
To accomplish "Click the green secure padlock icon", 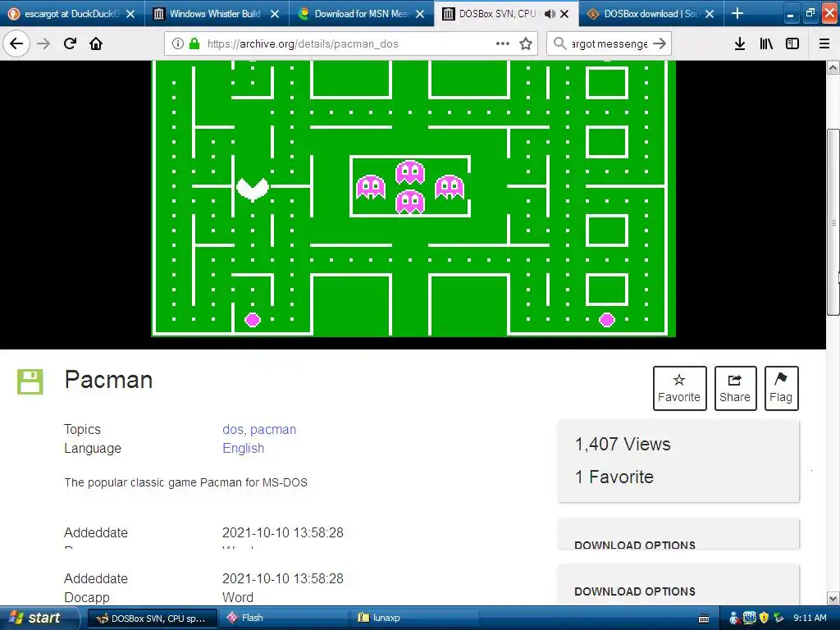I will 194,43.
